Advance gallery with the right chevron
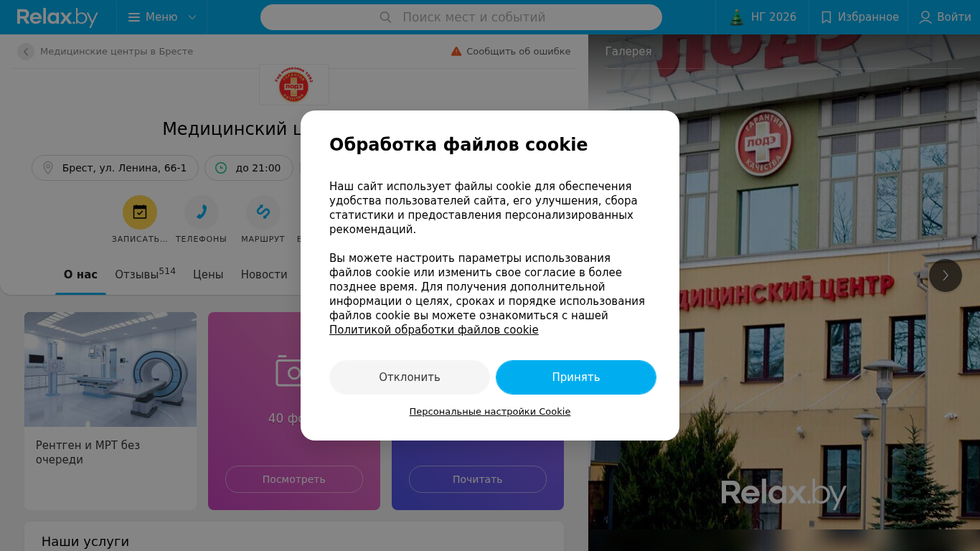 click(x=946, y=275)
